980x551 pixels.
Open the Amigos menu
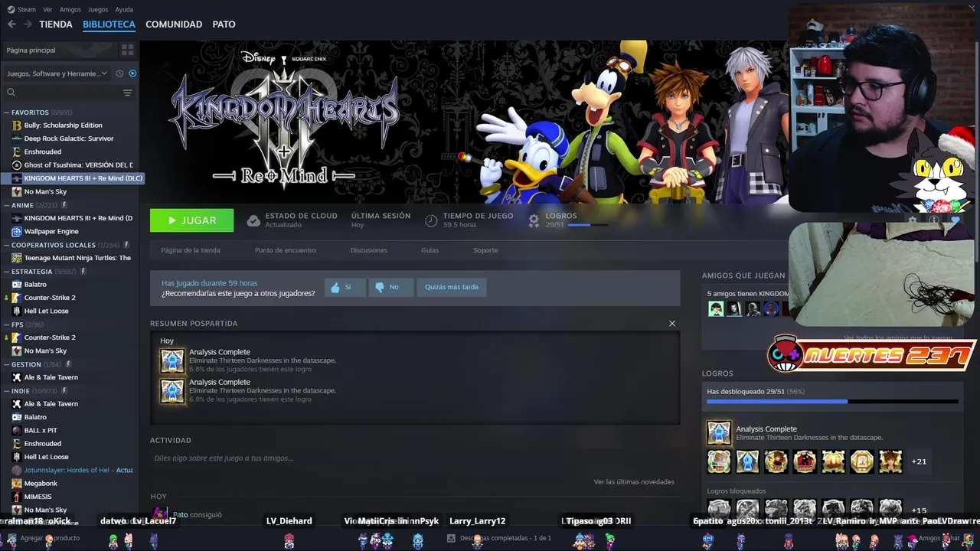click(x=70, y=9)
